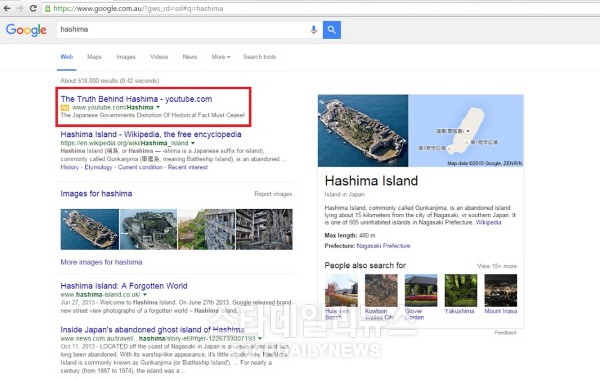This screenshot has width=600, height=379.
Task: Reload the page with refresh icon
Action: (x=33, y=8)
